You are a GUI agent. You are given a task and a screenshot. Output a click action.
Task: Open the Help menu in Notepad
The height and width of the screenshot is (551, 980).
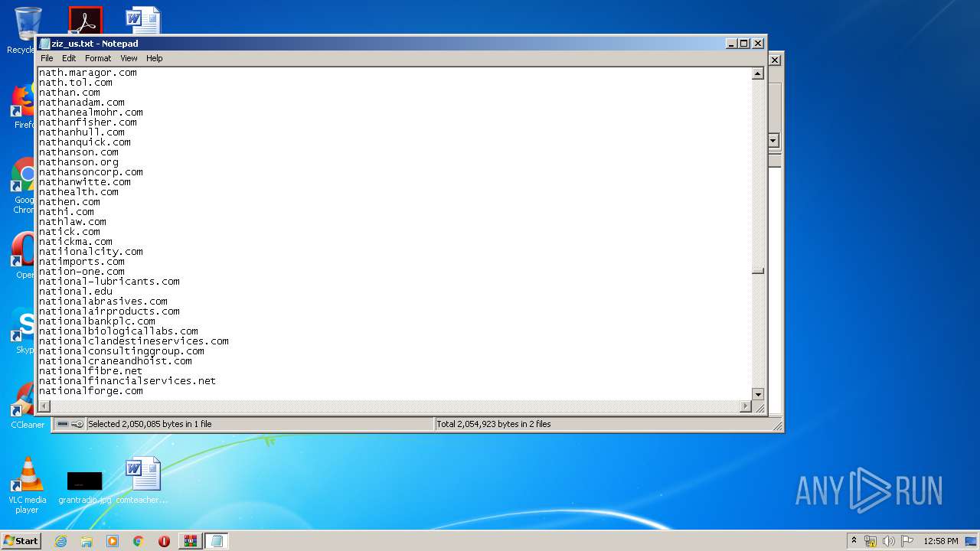pos(155,58)
